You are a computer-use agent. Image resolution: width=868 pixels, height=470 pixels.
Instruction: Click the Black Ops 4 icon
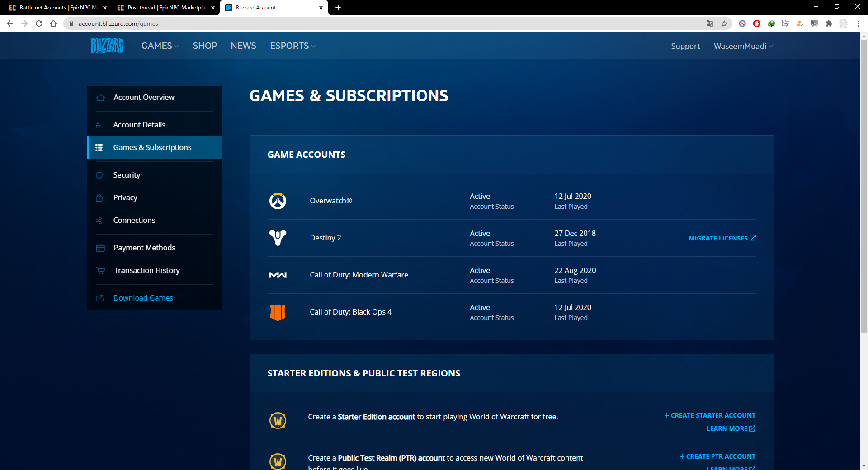[278, 312]
